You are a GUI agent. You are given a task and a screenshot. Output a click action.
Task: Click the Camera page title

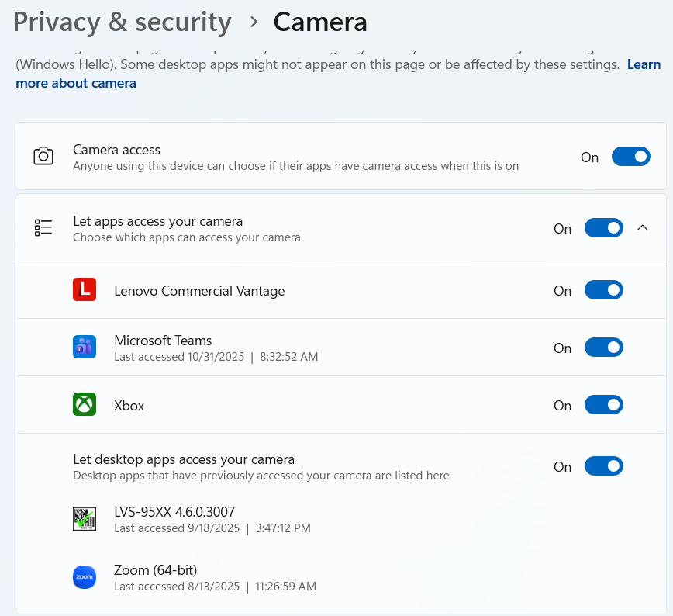coord(320,22)
